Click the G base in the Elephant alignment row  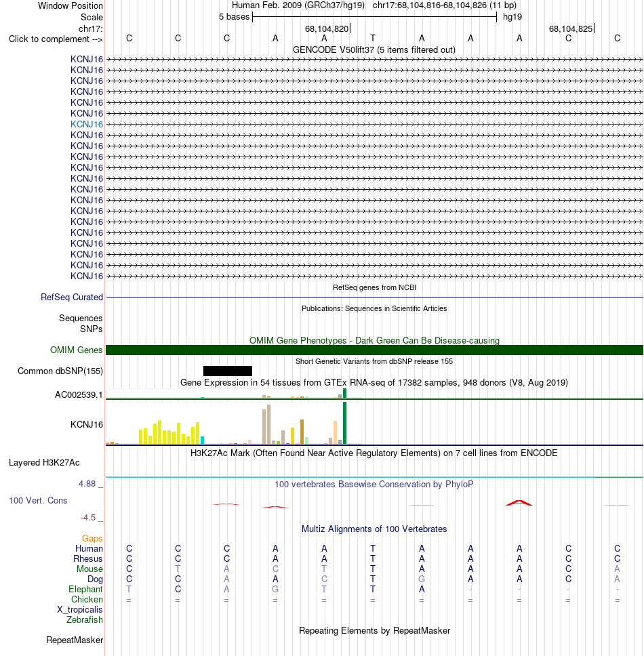tap(275, 589)
